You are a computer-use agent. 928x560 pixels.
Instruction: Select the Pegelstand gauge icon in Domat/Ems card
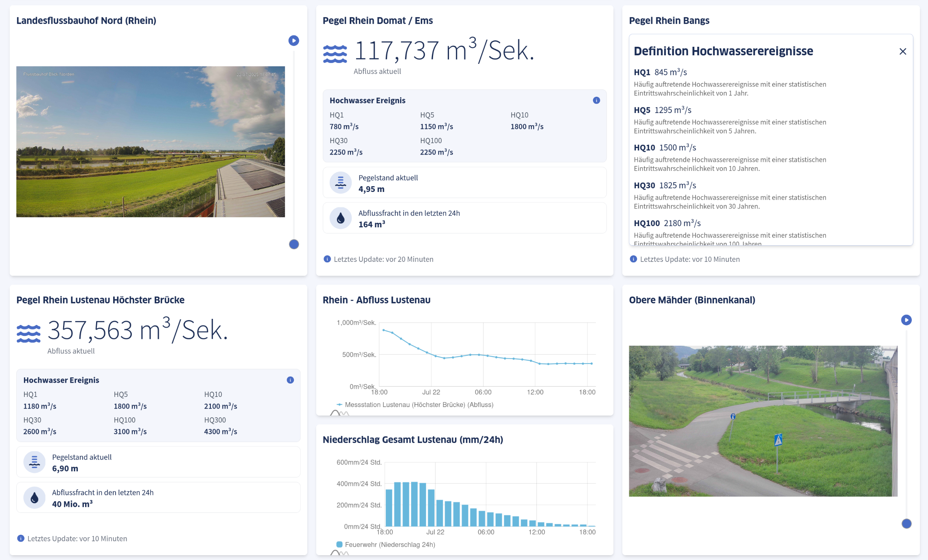tap(340, 182)
